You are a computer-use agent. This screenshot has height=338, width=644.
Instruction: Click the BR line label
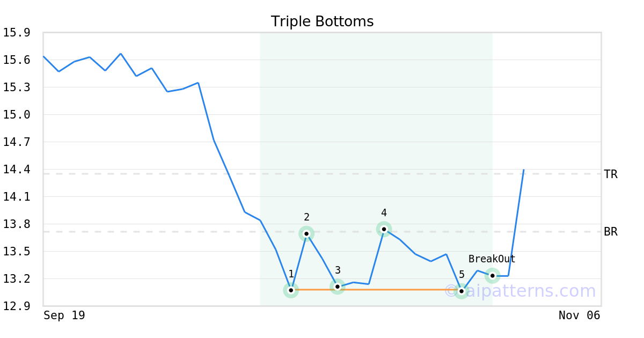point(611,232)
